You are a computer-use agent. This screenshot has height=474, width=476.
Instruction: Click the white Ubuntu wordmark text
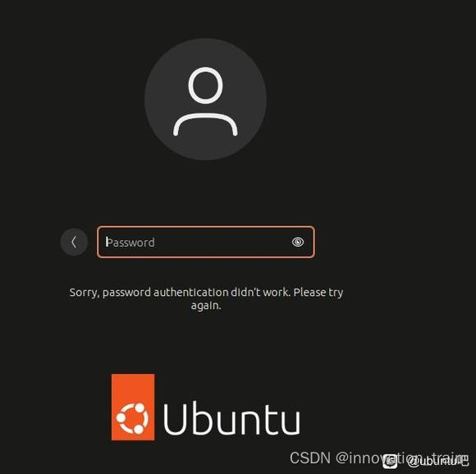pos(232,419)
